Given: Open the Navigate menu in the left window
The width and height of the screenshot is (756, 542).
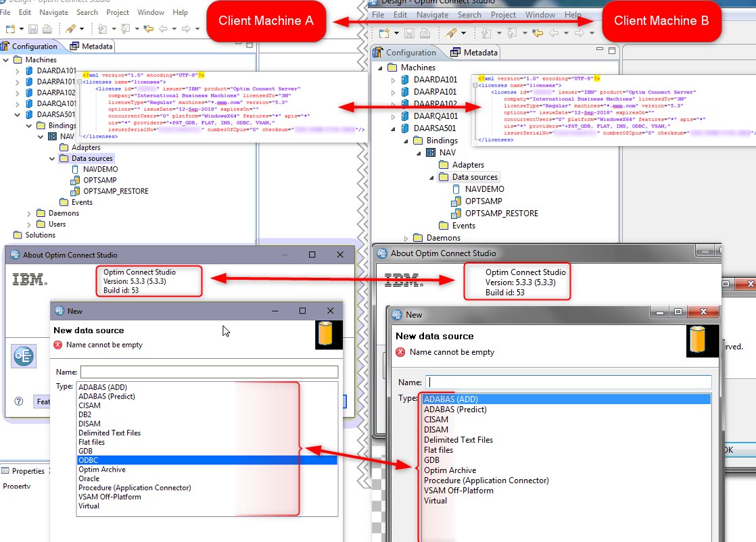Looking at the screenshot, I should click(53, 13).
